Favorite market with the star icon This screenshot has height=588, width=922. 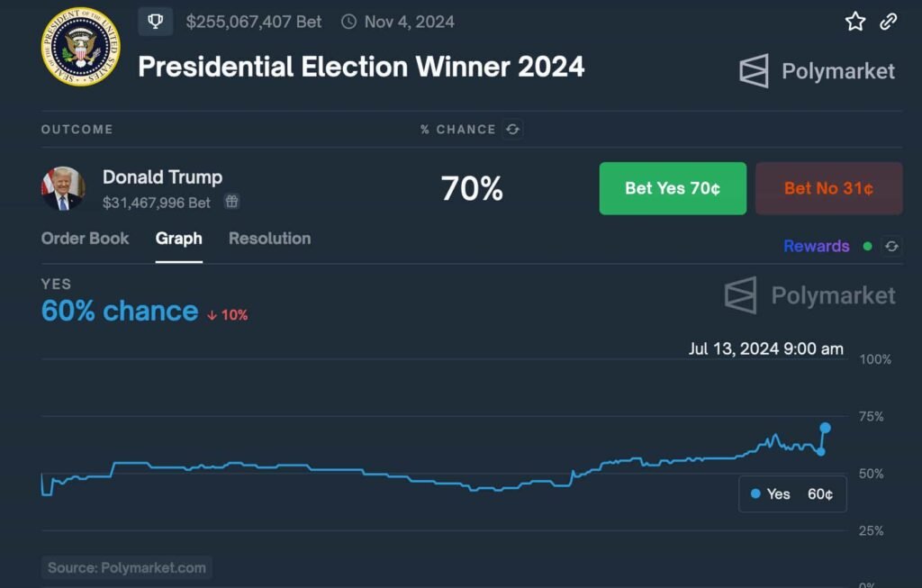(x=854, y=22)
